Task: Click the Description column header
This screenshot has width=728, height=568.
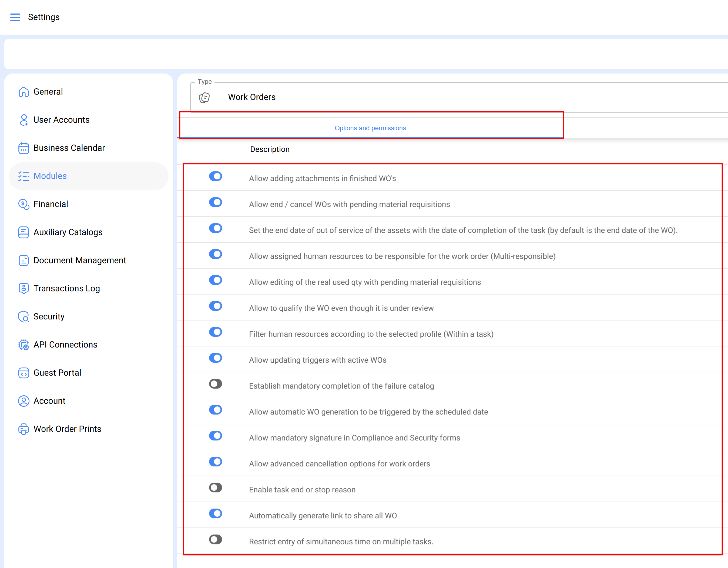Action: 270,149
